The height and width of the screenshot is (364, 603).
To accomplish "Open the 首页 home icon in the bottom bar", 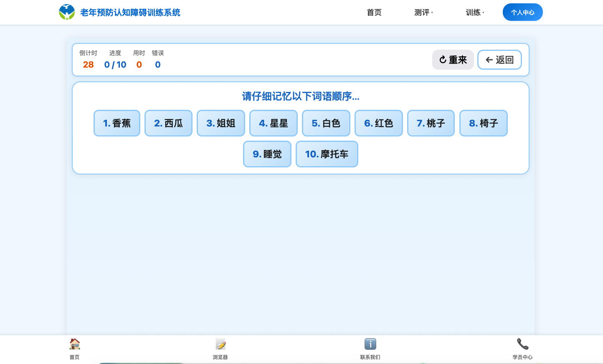I will [74, 344].
